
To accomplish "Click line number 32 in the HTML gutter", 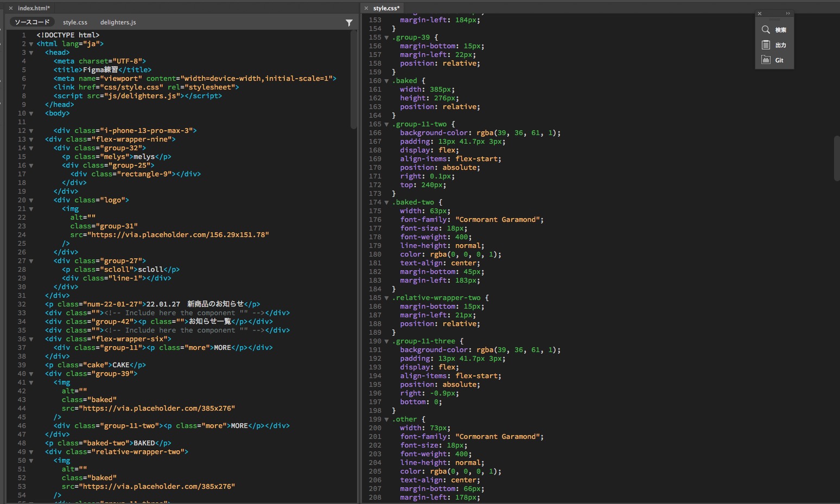I will pos(22,304).
